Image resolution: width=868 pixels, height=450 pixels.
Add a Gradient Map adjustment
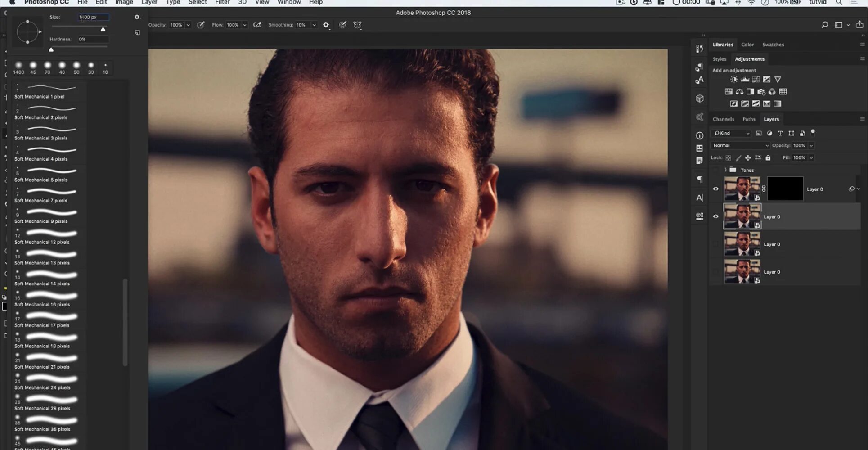pyautogui.click(x=778, y=104)
